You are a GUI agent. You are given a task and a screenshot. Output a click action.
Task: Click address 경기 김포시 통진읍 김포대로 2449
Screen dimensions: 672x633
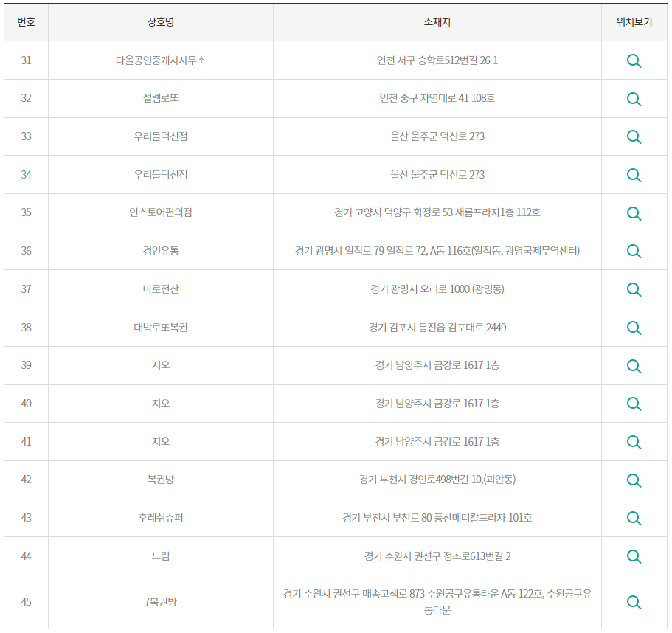437,328
